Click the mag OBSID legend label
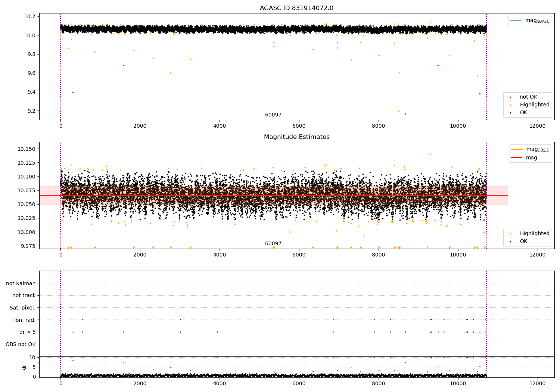The width and height of the screenshot is (560, 392). click(538, 150)
